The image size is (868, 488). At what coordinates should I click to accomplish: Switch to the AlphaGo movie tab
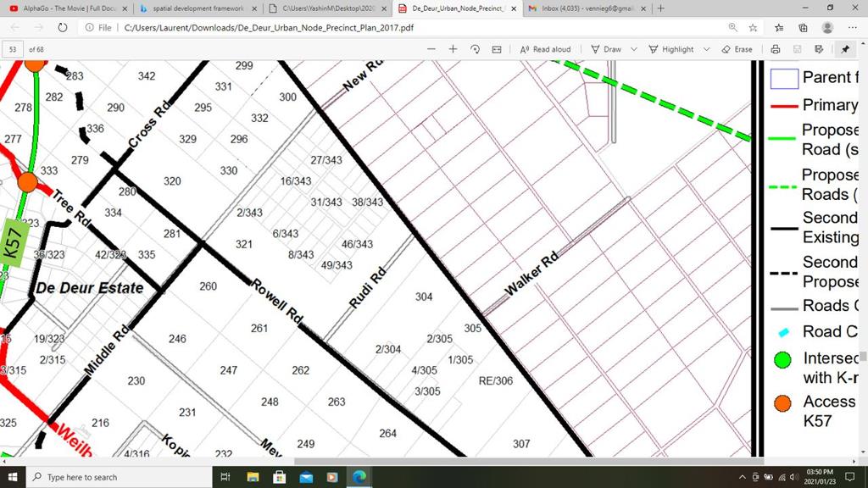[64, 8]
